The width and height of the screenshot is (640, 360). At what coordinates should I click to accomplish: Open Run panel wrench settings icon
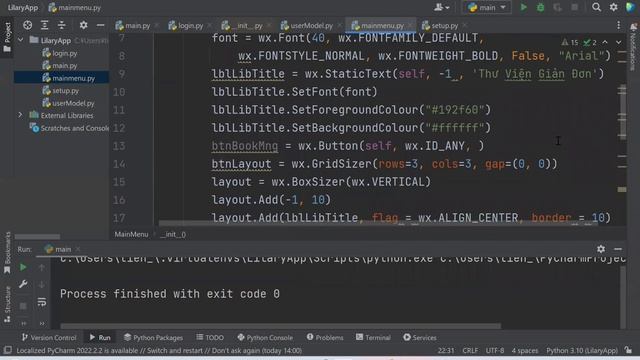[x=23, y=284]
